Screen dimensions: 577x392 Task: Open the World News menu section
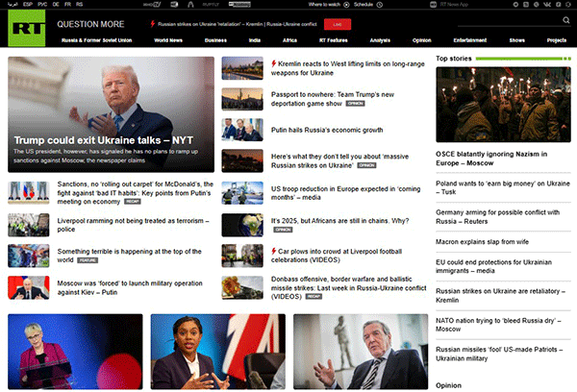tap(167, 41)
